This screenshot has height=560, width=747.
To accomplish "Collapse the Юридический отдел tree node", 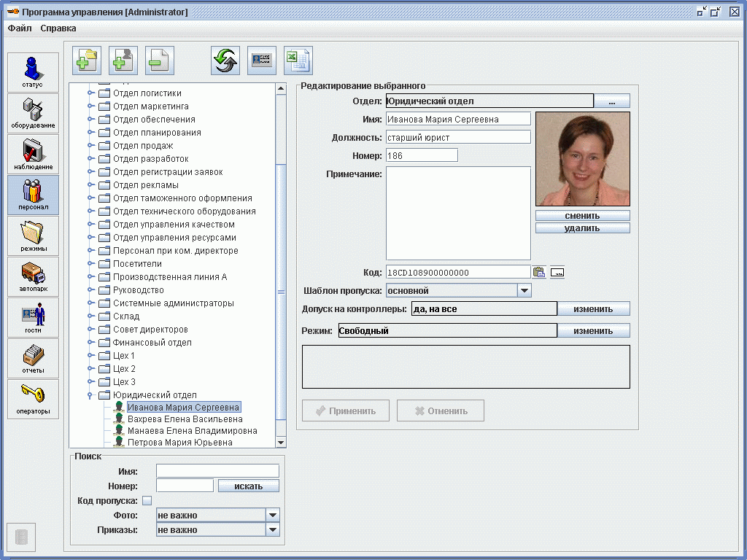I will 90,395.
